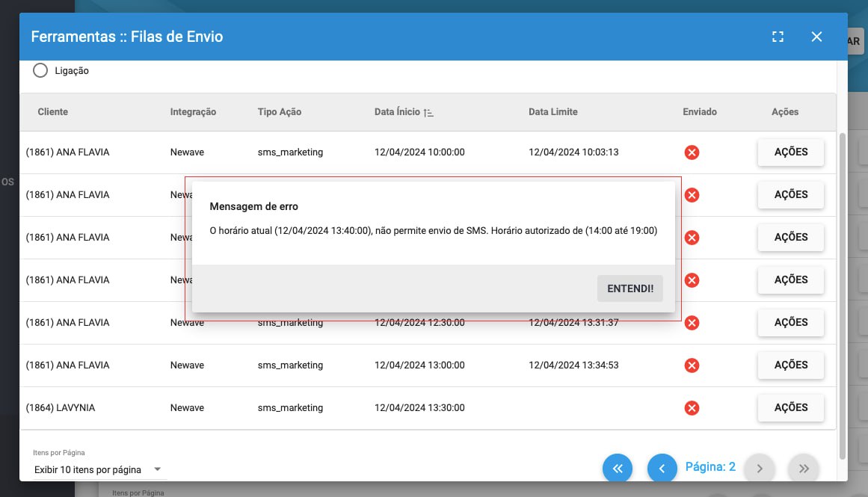Click the Integração column header
This screenshot has width=868, height=497.
[193, 112]
